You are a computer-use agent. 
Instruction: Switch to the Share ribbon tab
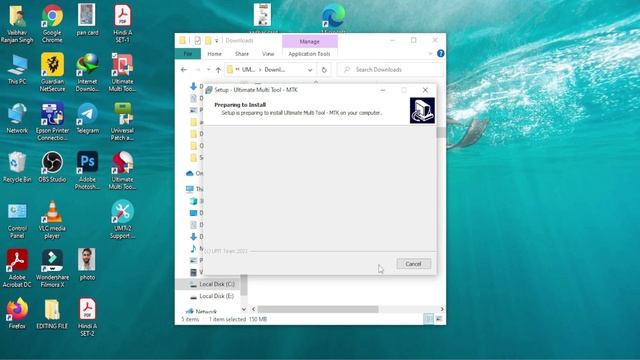tap(242, 54)
